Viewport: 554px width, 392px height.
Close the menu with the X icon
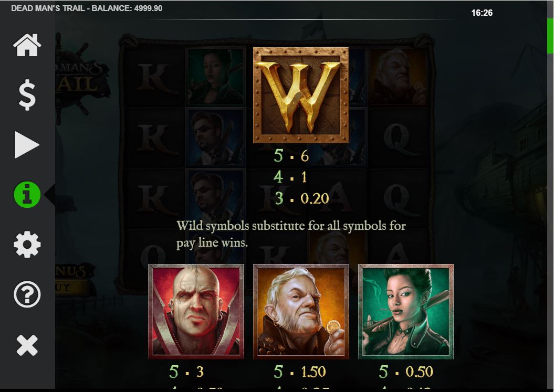(x=27, y=345)
